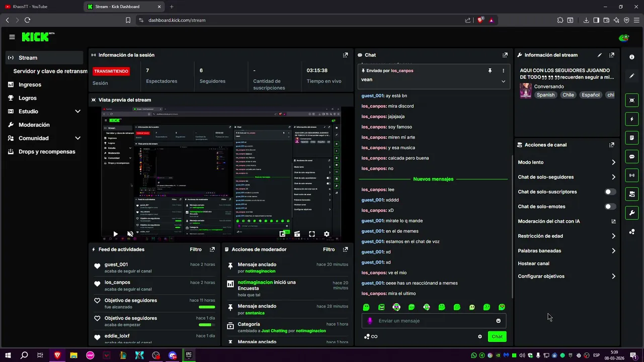644x362 pixels.
Task: Click Hostear canal action
Action: click(533, 263)
